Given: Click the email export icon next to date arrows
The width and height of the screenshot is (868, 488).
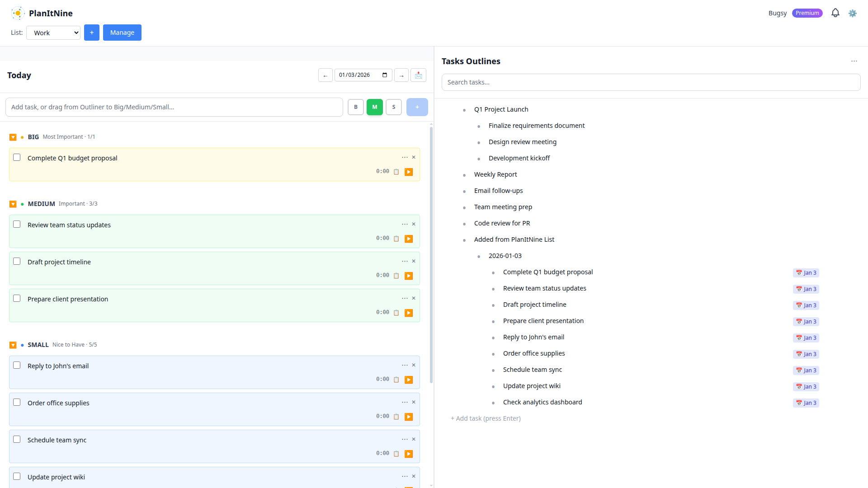Looking at the screenshot, I should coord(418,75).
